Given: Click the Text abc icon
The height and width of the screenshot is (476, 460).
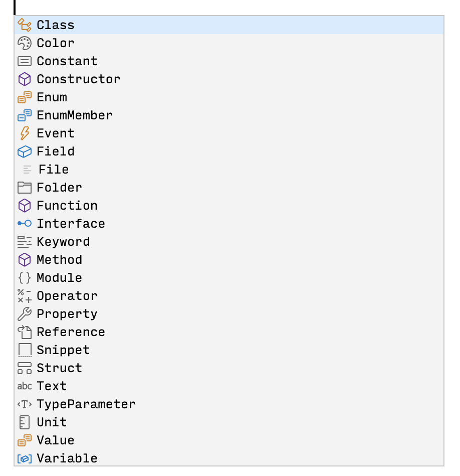Looking at the screenshot, I should 25,386.
